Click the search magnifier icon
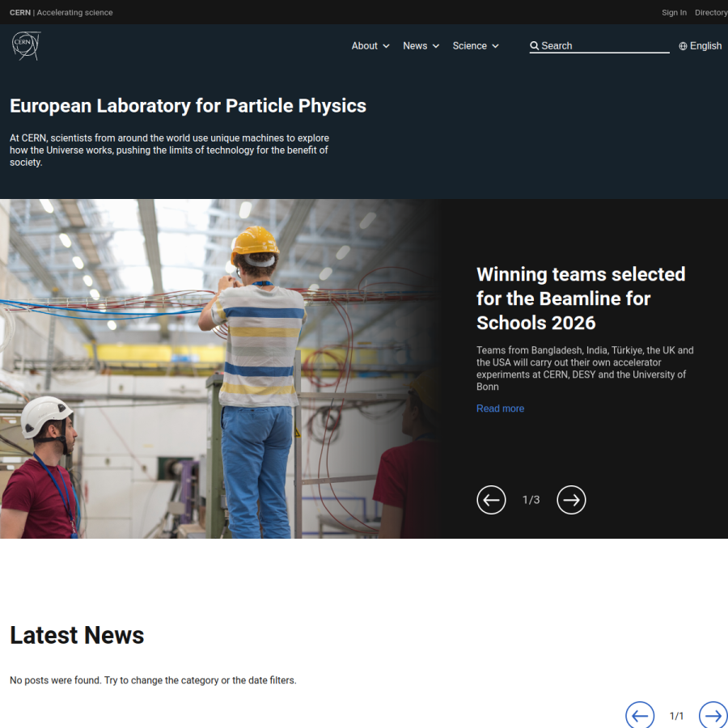 pyautogui.click(x=535, y=45)
